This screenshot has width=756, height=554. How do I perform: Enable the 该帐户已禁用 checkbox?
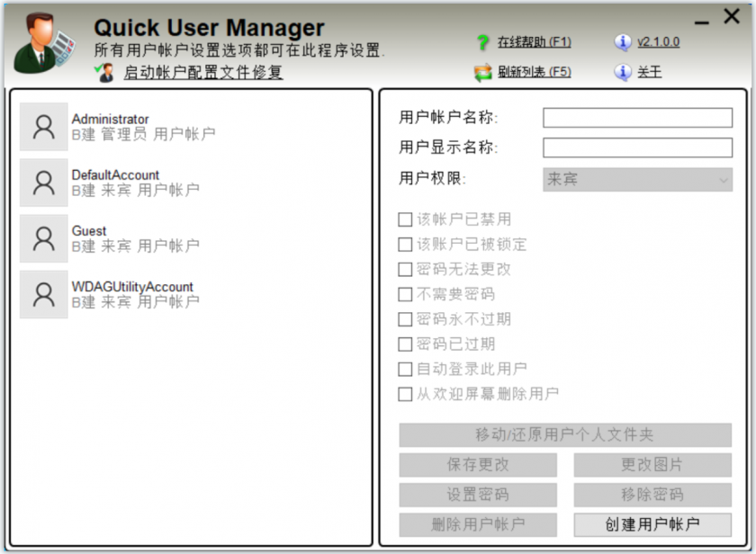pos(406,219)
